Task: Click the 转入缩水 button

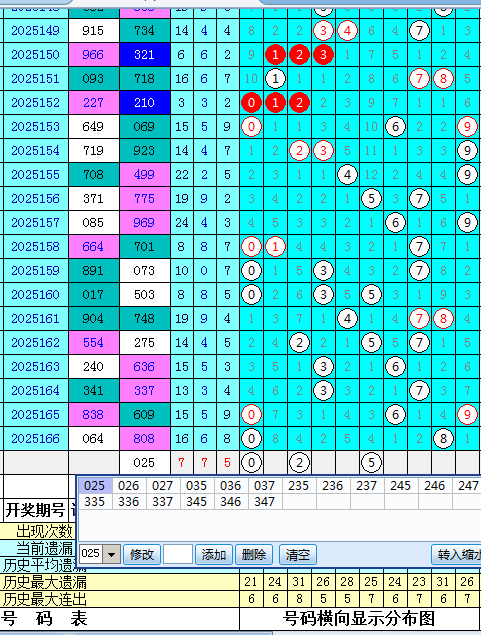Action: (x=456, y=554)
